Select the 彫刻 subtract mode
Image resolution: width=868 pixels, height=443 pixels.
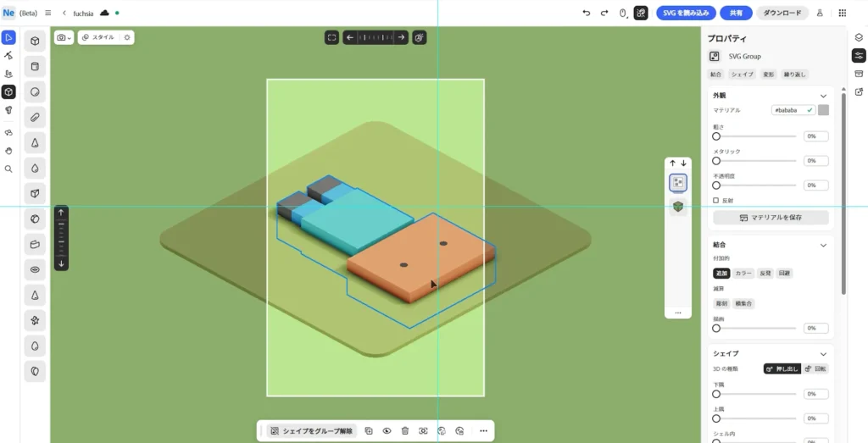click(721, 303)
